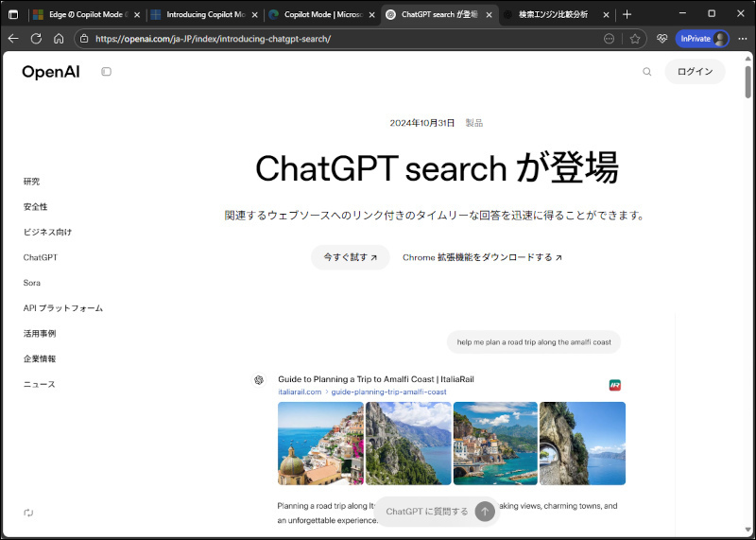Switch to Copilot Mode | Microsoft tab
The width and height of the screenshot is (756, 540).
point(318,14)
